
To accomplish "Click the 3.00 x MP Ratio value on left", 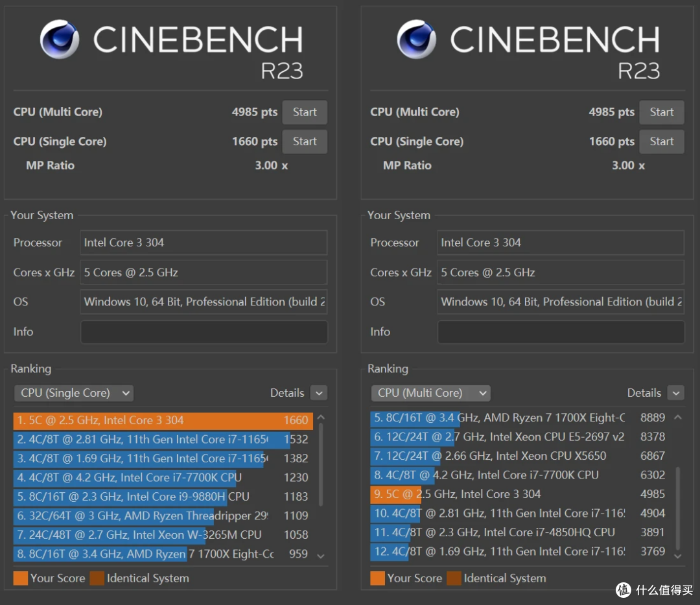I will tap(272, 165).
